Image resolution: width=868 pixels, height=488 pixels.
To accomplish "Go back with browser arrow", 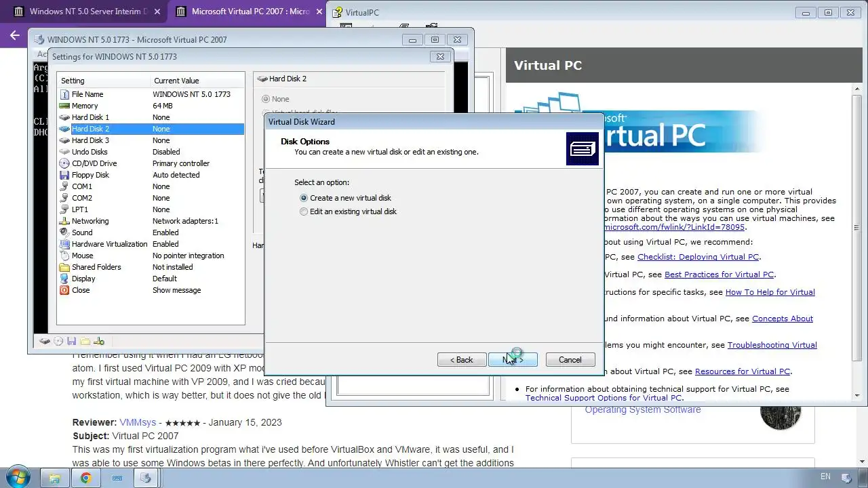I will (15, 35).
